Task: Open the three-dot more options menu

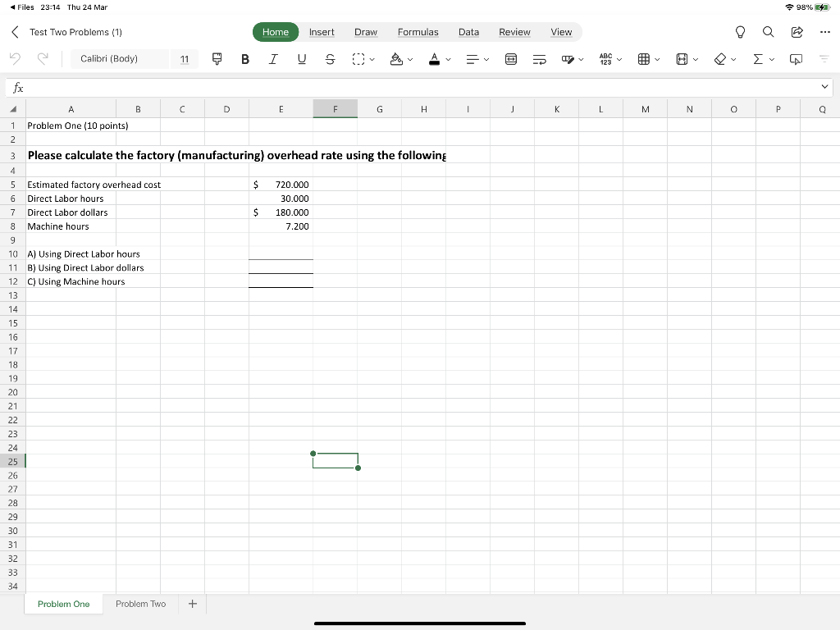Action: coord(825,32)
